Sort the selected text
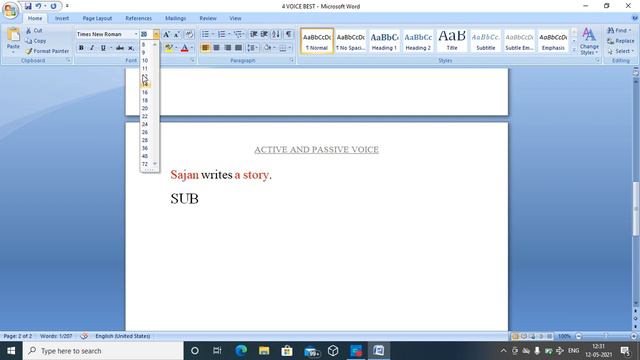Image resolution: width=640 pixels, height=360 pixels. click(x=276, y=34)
